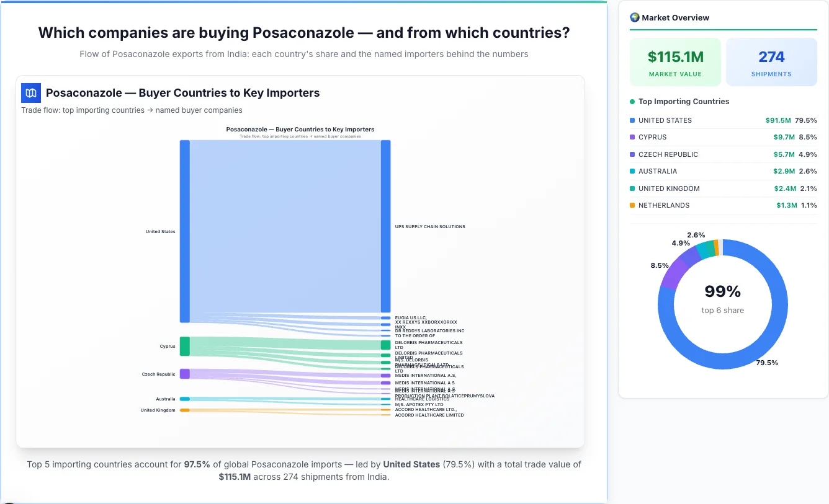Select the ACCORD HEALTHCARE LIMITED label on the chart
Viewport: 829px width, 504px height.
click(x=429, y=415)
